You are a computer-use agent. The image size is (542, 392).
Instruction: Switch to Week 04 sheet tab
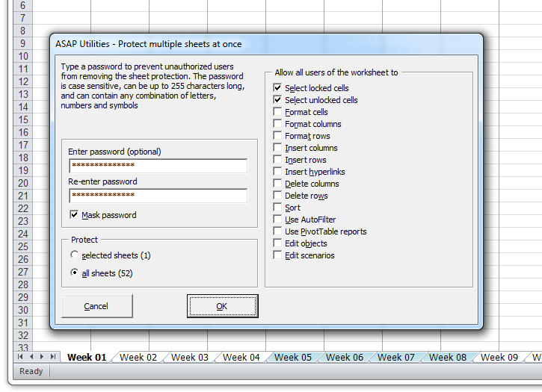(241, 357)
